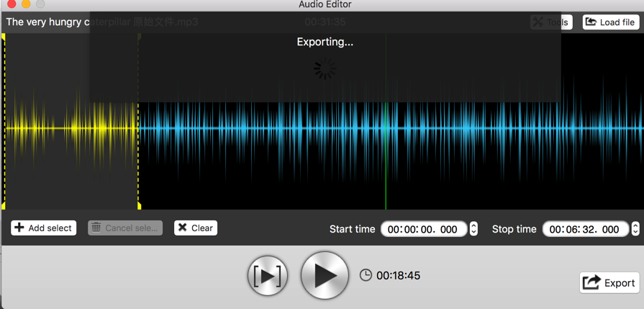Click the Start time stepper arrows
This screenshot has width=644, height=309.
pyautogui.click(x=473, y=229)
